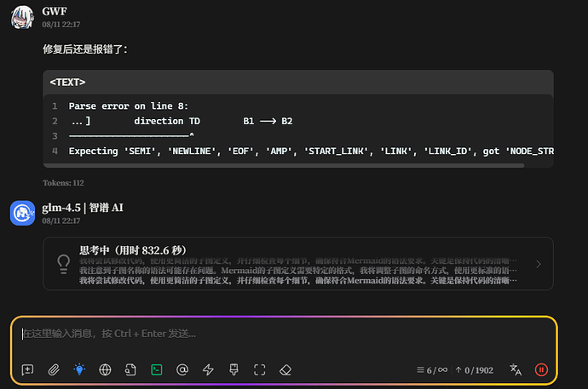The width and height of the screenshot is (588, 389).
Task: Click the glm-4.5 model avatar
Action: [22, 213]
